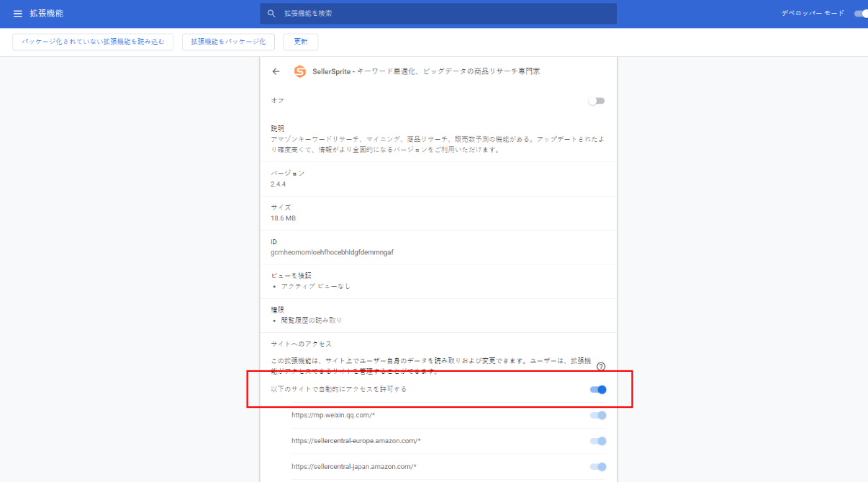Screen dimensions: 868x482
Task: Click the size value 18.6 MB
Action: [x=283, y=218]
